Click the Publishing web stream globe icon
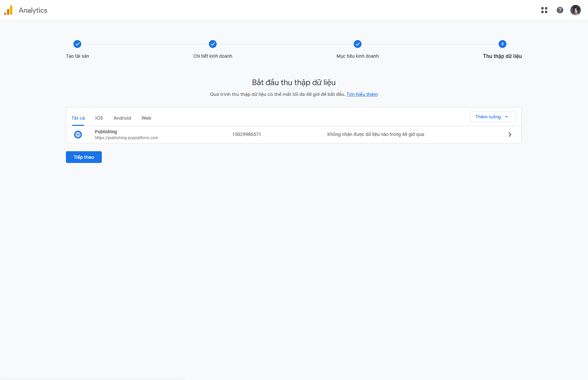The image size is (588, 380). tap(78, 135)
